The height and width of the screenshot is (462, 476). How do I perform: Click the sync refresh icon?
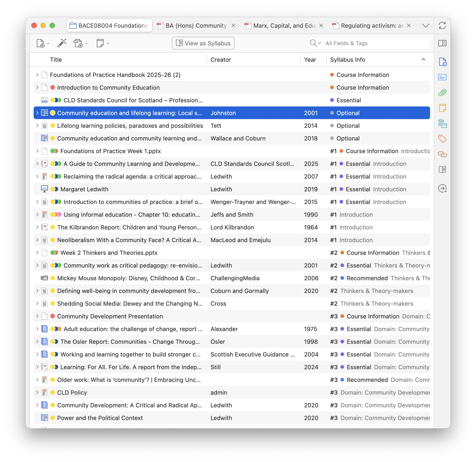(442, 25)
